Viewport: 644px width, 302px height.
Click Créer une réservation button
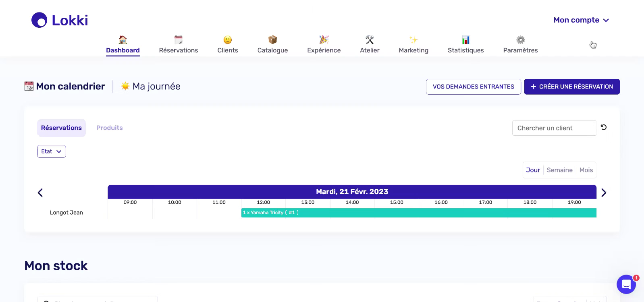[x=572, y=87]
